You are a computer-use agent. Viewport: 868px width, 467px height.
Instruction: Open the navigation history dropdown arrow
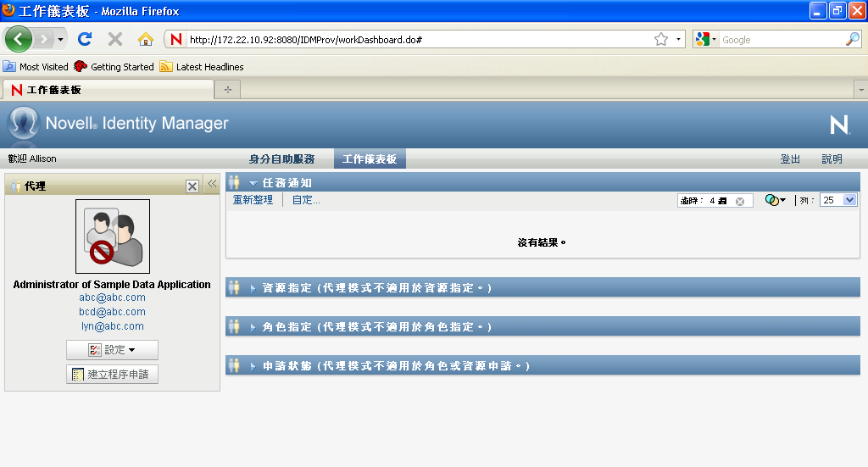coord(60,39)
